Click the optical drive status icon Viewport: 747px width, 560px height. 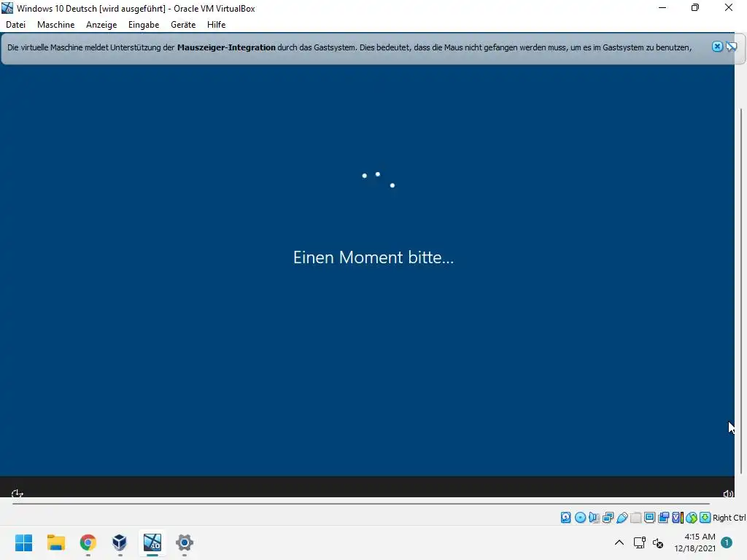(580, 518)
